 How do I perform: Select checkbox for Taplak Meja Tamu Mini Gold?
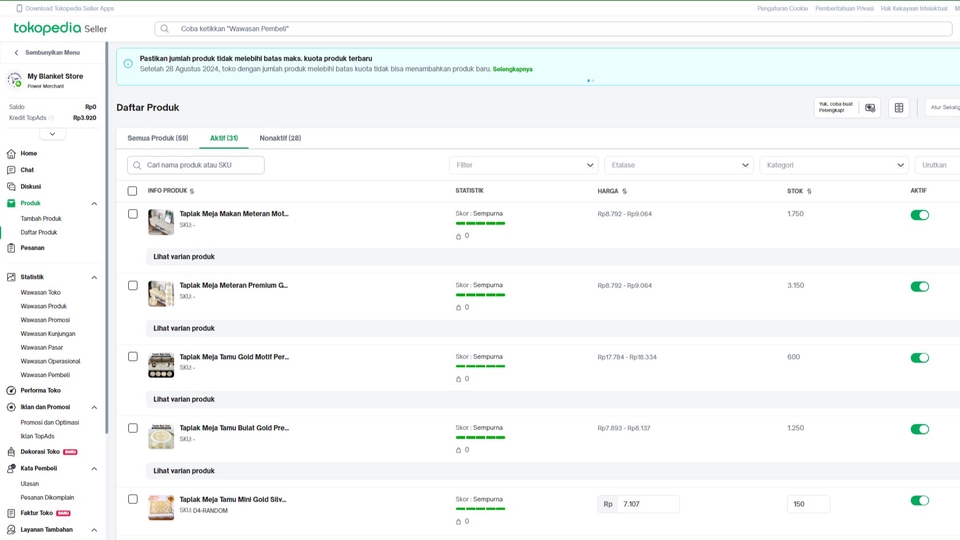[x=133, y=499]
